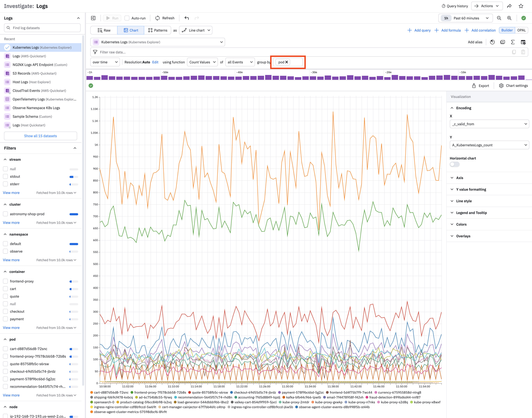This screenshot has height=418, width=532.
Task: Click the sigma aggregate icon
Action: click(513, 42)
